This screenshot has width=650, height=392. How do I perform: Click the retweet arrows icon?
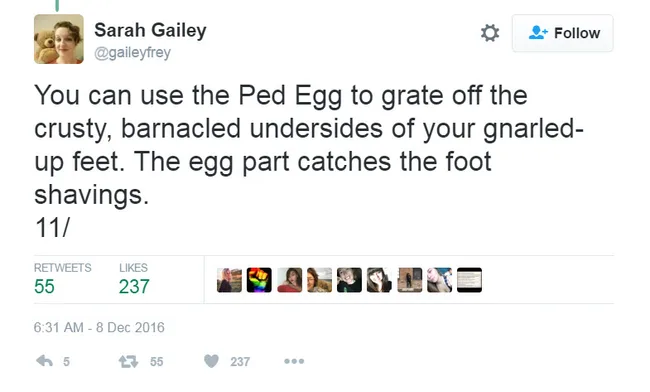coord(128,362)
